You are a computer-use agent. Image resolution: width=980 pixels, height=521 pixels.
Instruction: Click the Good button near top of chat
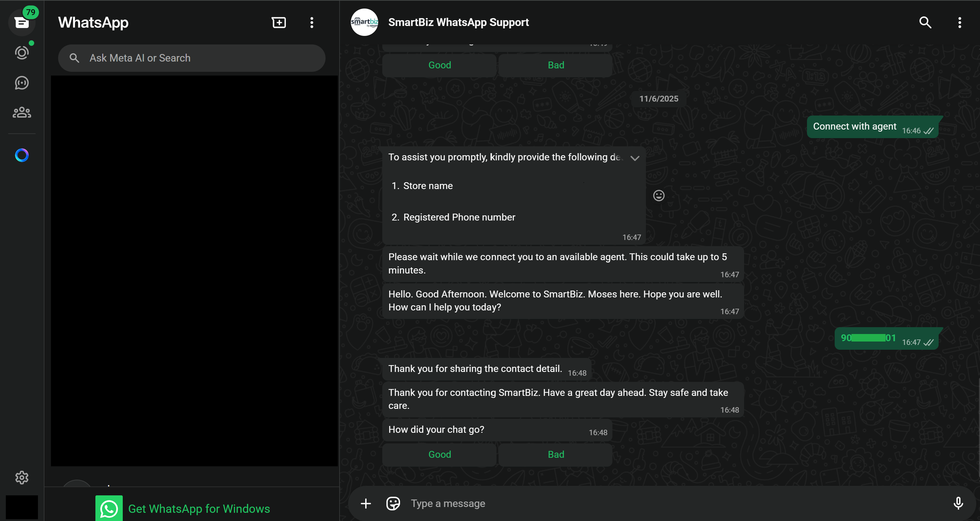pos(439,65)
